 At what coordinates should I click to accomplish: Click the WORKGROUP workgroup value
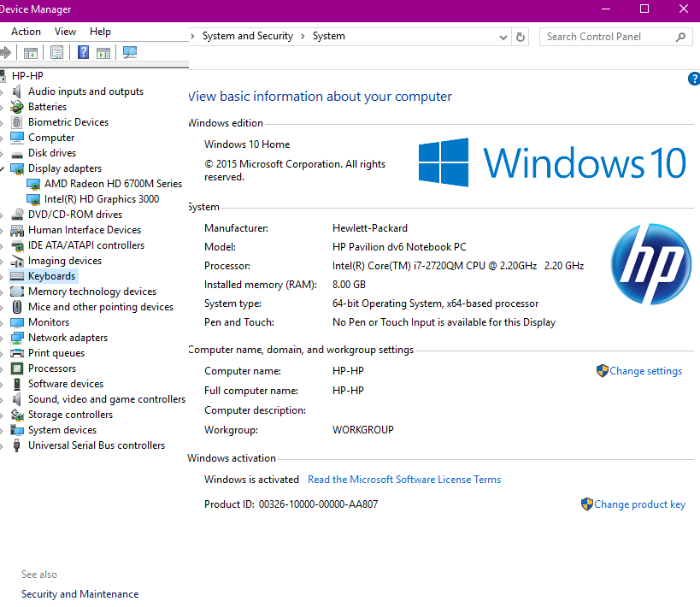coord(363,430)
